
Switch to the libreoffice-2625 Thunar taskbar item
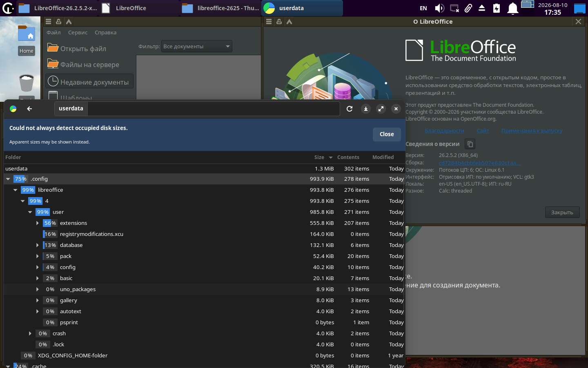pyautogui.click(x=220, y=8)
